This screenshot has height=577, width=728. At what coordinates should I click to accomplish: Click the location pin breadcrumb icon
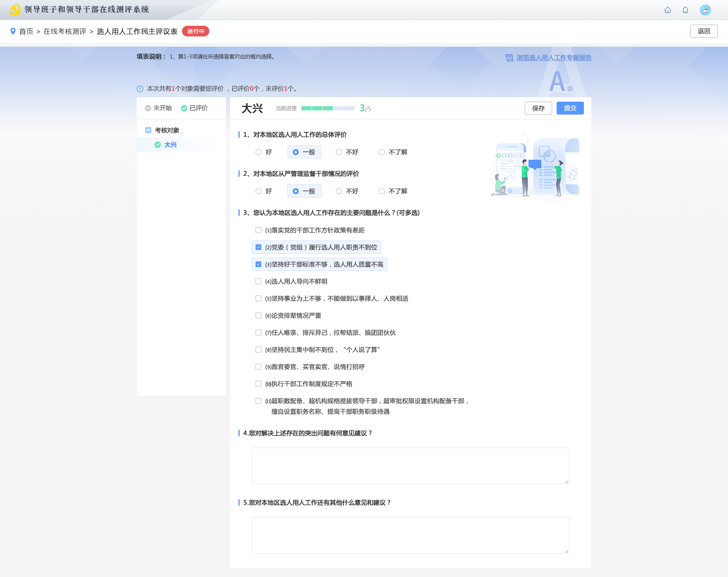pyautogui.click(x=13, y=31)
